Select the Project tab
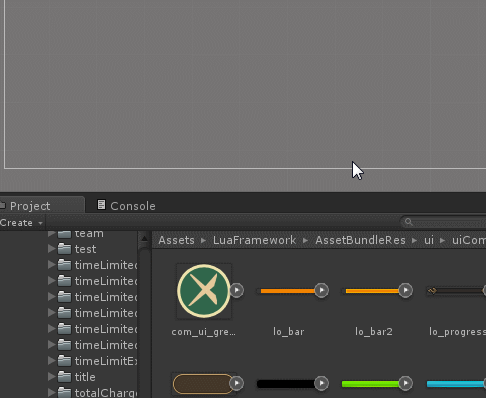Screen dimensions: 486x398 pos(41,205)
